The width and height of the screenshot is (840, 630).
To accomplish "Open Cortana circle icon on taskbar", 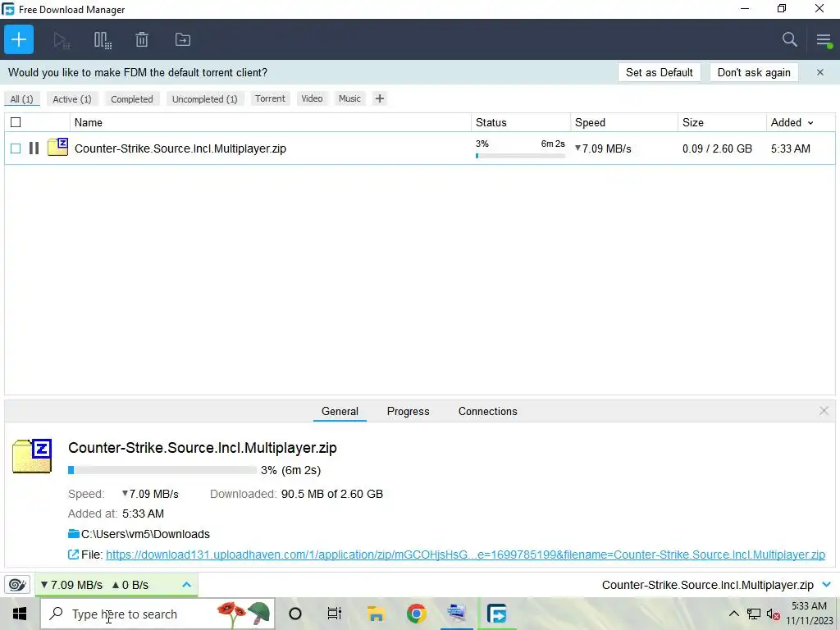I will pos(295,614).
